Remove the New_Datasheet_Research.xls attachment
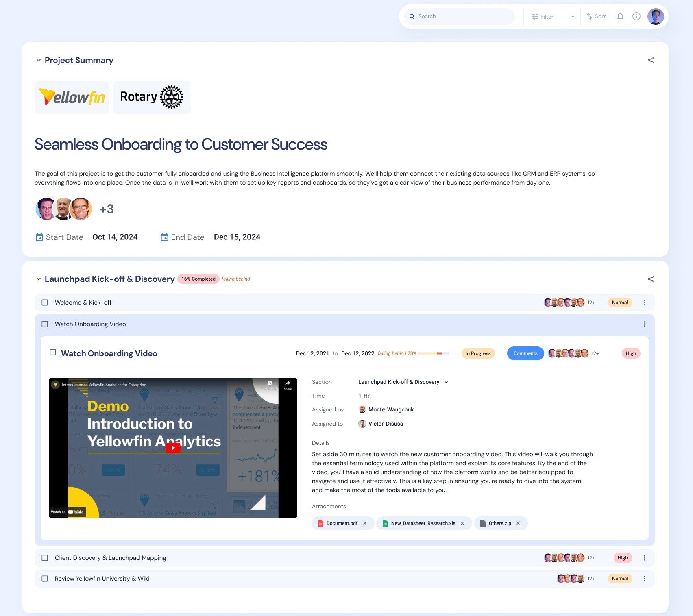The image size is (693, 616). pos(462,523)
